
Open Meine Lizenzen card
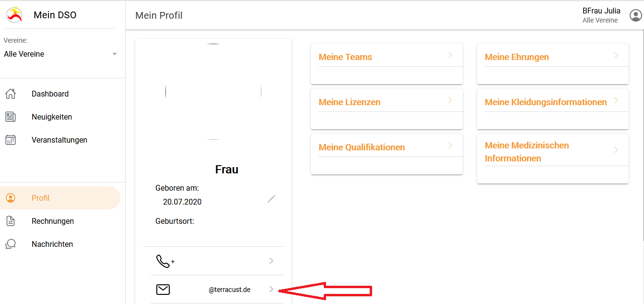[386, 109]
